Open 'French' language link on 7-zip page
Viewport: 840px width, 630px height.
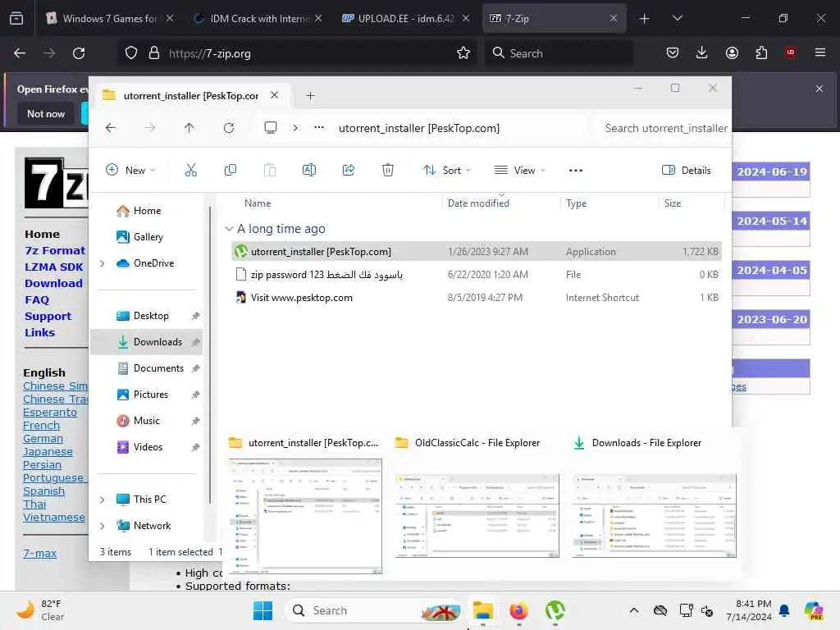[41, 426]
